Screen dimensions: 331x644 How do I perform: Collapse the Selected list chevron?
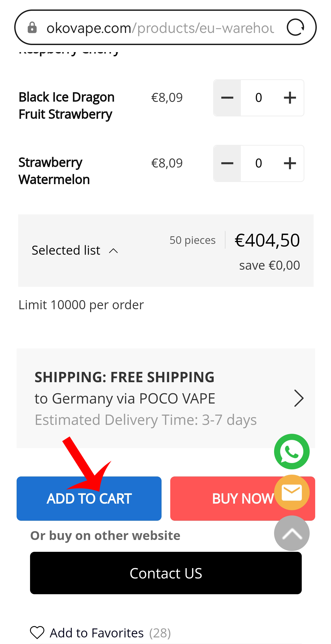113,250
